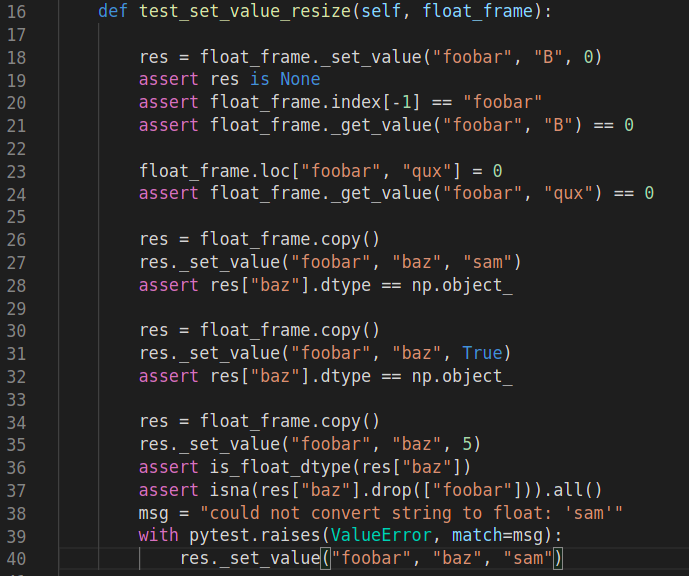Viewport: 689px width, 576px height.
Task: Click 'copy' on line 26
Action: [341, 239]
